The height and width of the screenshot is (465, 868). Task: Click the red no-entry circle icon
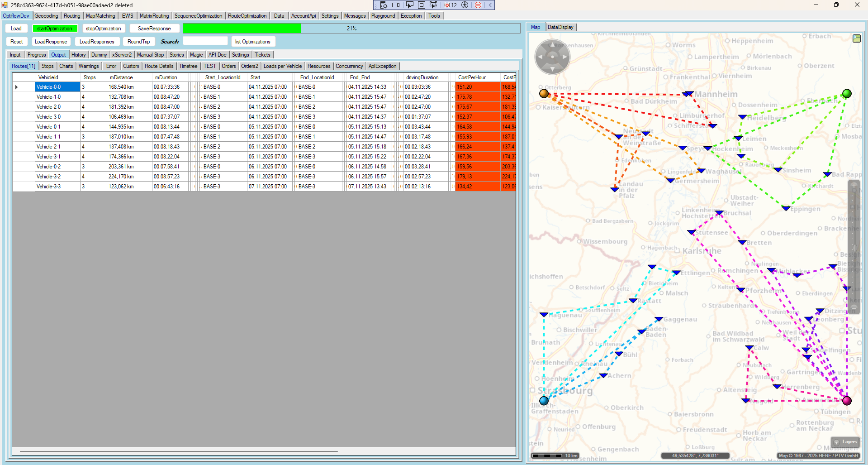pyautogui.click(x=478, y=5)
